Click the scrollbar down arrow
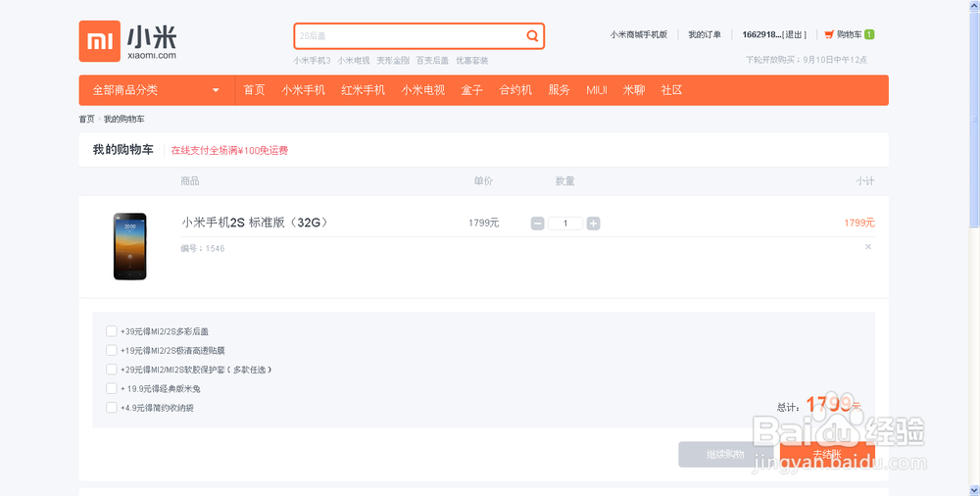This screenshot has height=496, width=980. tap(974, 490)
